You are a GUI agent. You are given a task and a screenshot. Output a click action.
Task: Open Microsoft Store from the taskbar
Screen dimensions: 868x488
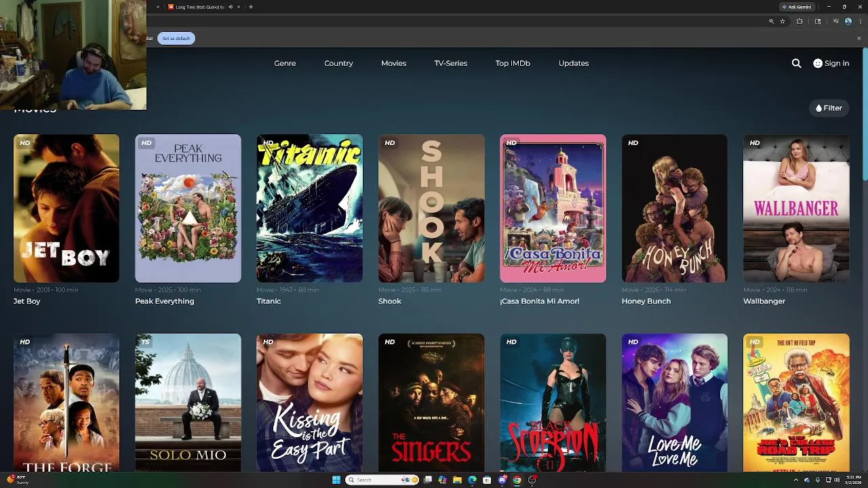point(487,480)
